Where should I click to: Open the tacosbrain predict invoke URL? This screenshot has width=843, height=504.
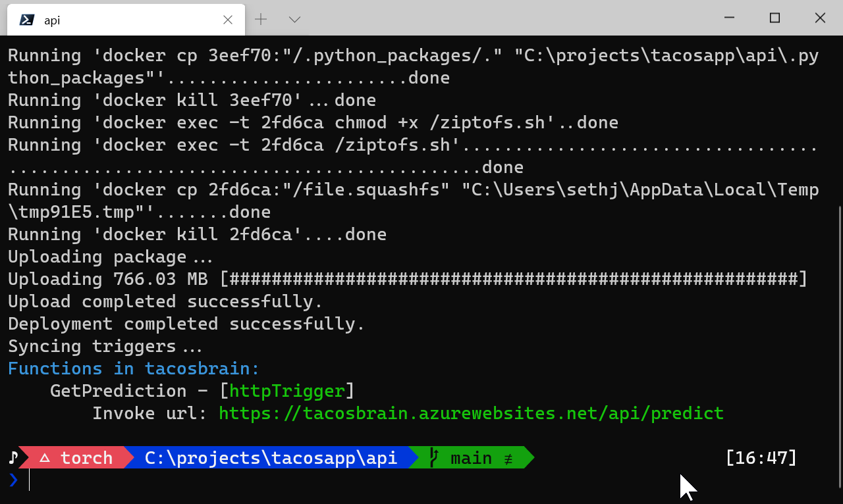click(x=471, y=413)
